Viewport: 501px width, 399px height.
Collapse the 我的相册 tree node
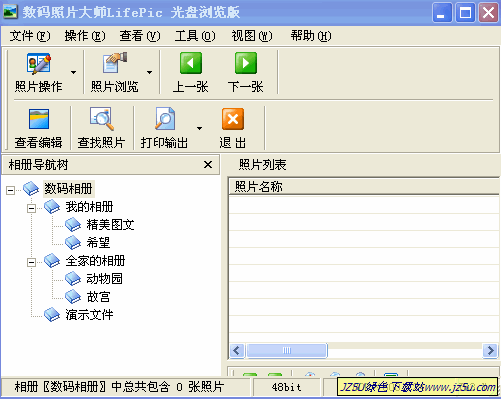[x=31, y=209]
